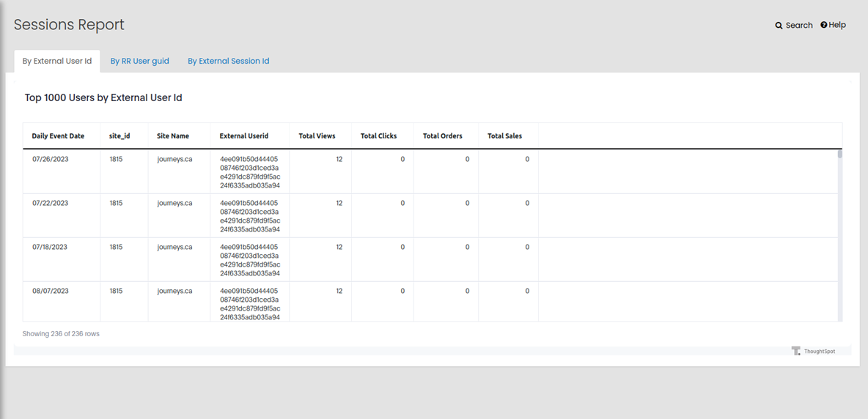Sort by the Daily Event Date column header
This screenshot has height=419, width=868.
click(58, 136)
